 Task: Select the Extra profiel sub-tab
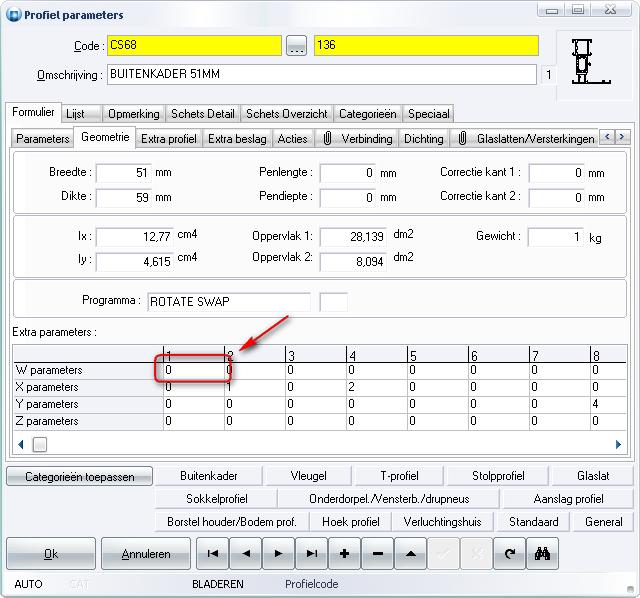coord(169,139)
